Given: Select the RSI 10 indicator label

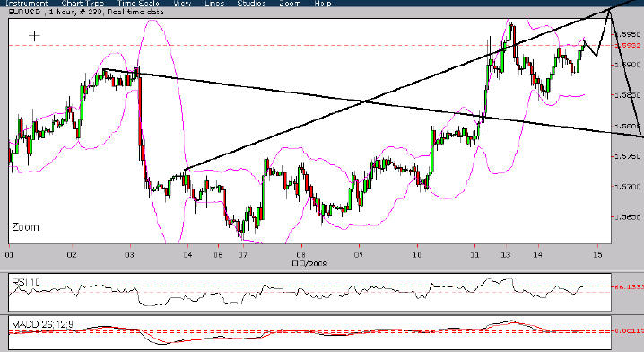Looking at the screenshot, I should coord(26,282).
